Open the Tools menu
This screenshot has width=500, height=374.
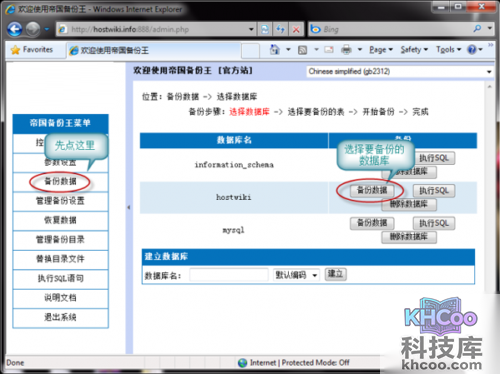(448, 50)
